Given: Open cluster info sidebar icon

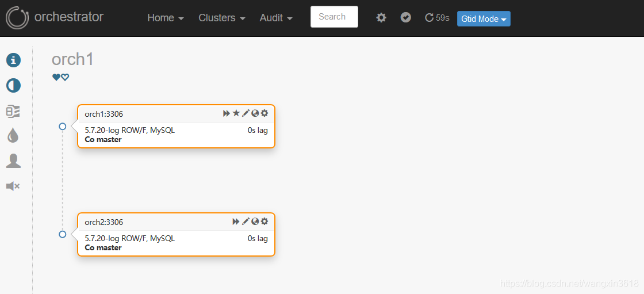Looking at the screenshot, I should point(13,60).
